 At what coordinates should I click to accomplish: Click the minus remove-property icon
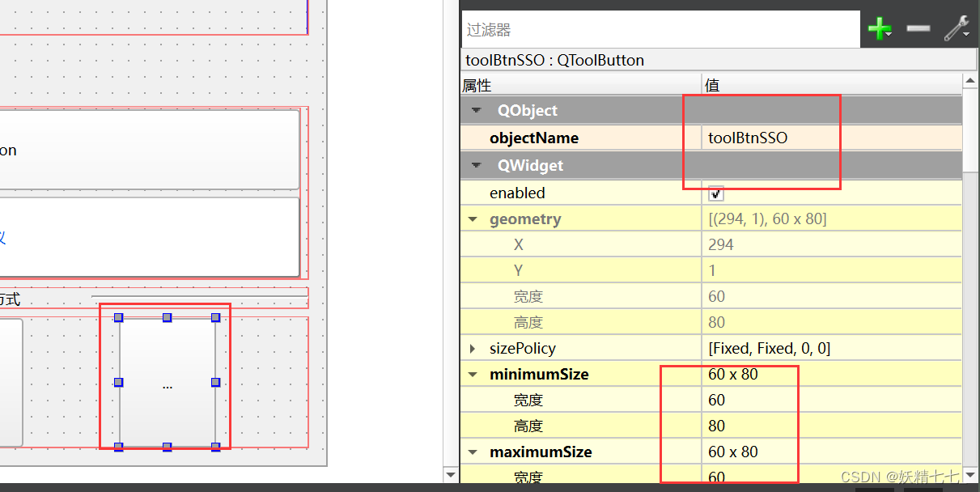[x=918, y=29]
